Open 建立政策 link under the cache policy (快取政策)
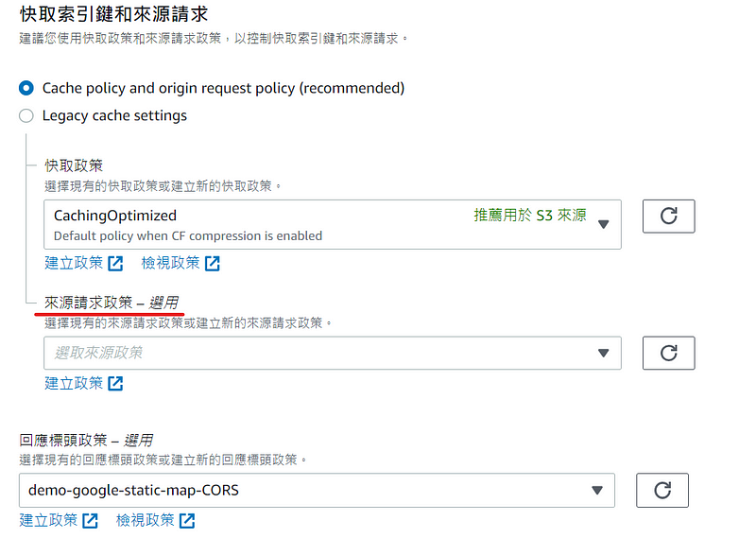The width and height of the screenshot is (756, 538). click(x=74, y=264)
